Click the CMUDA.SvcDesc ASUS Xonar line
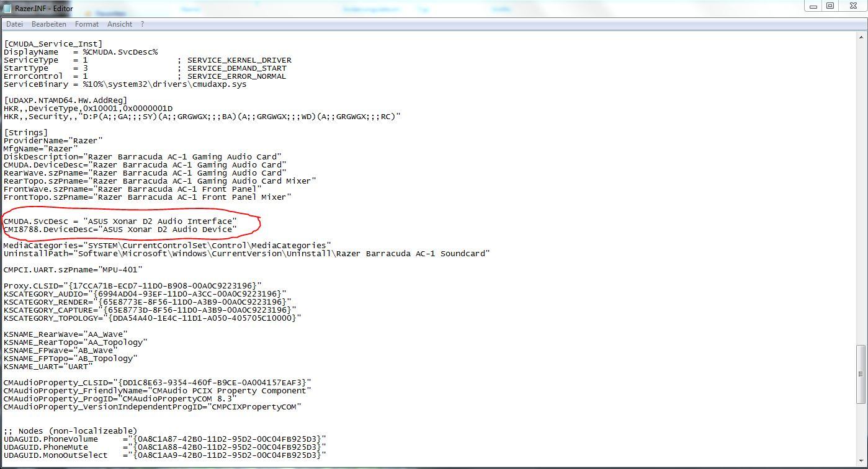Image resolution: width=868 pixels, height=469 pixels. coord(120,221)
